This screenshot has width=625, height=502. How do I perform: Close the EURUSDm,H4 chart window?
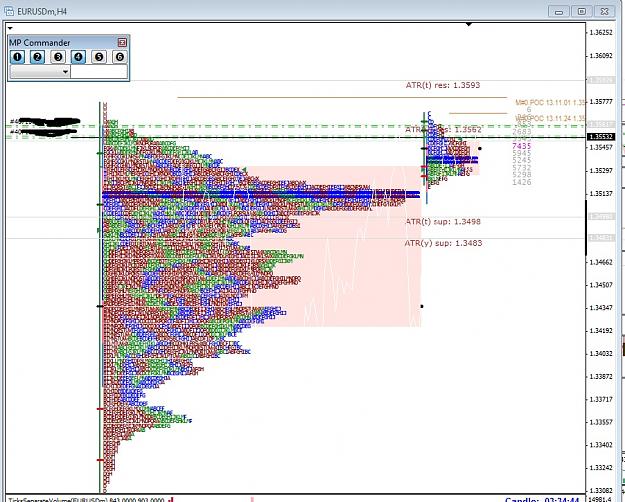[x=604, y=11]
